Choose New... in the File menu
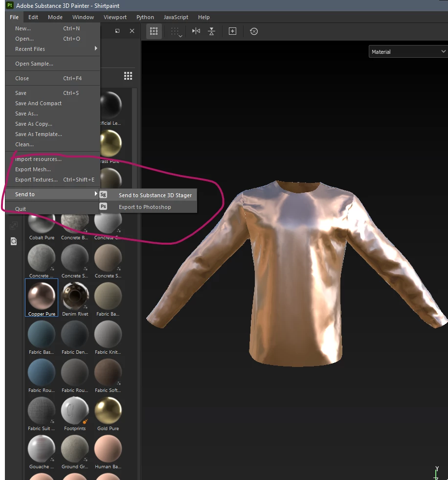 (x=53, y=28)
